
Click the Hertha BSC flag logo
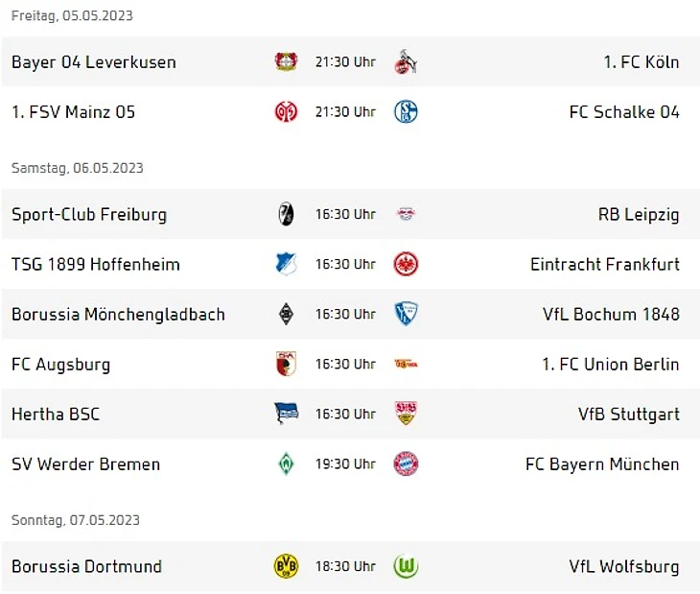pyautogui.click(x=286, y=414)
